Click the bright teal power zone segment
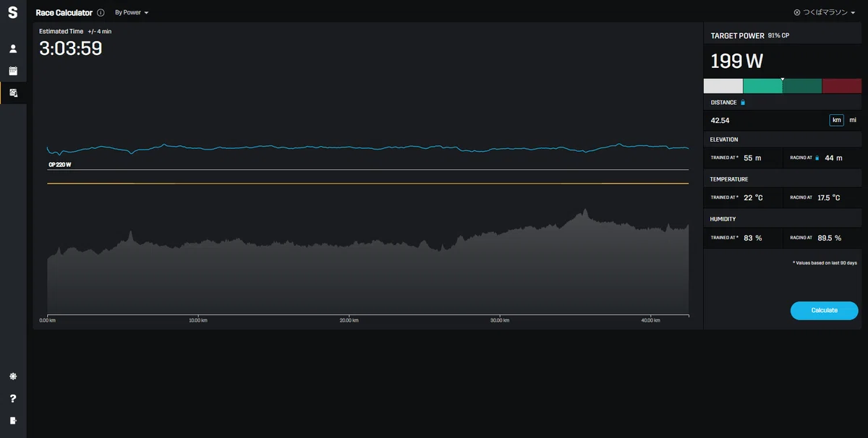868x438 pixels. (762, 86)
